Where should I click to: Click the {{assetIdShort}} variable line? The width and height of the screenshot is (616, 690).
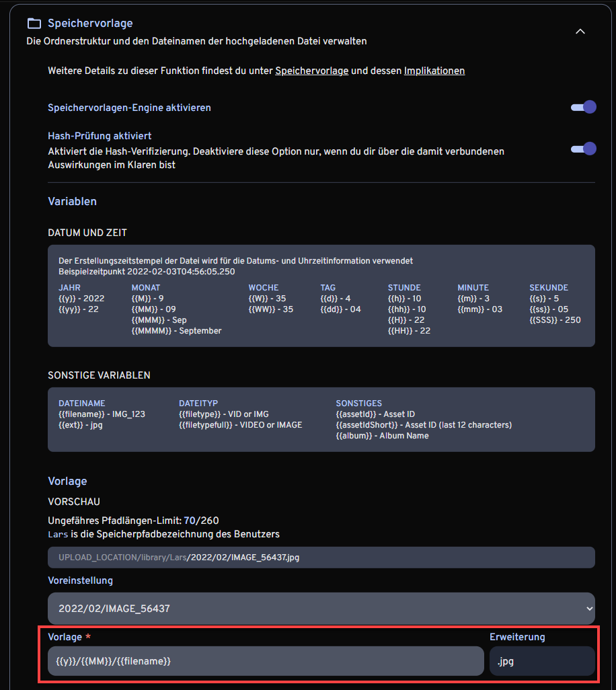[424, 425]
